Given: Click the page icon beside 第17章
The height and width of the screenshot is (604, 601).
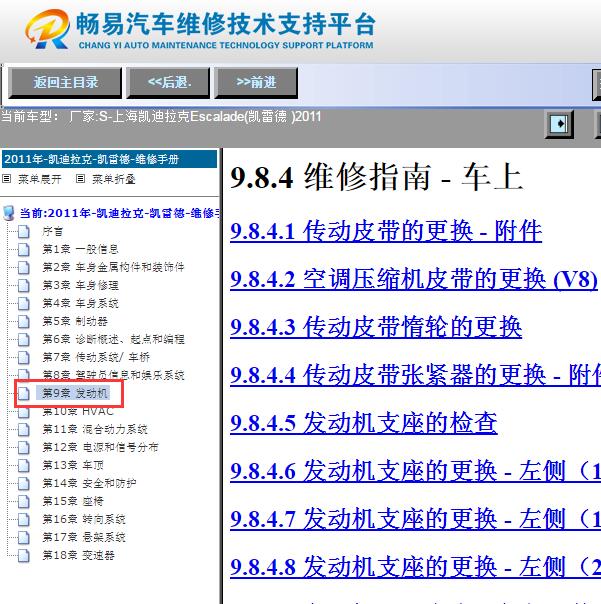Looking at the screenshot, I should 24,537.
